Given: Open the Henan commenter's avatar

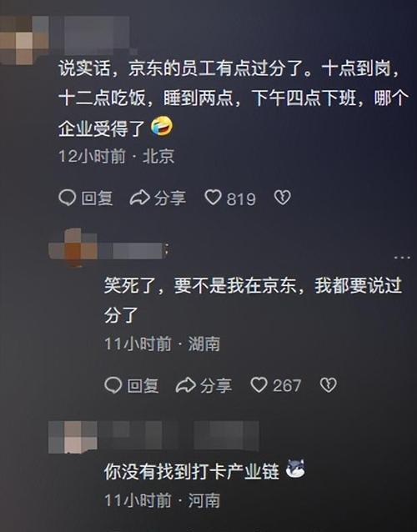Looking at the screenshot, I should click(73, 437).
